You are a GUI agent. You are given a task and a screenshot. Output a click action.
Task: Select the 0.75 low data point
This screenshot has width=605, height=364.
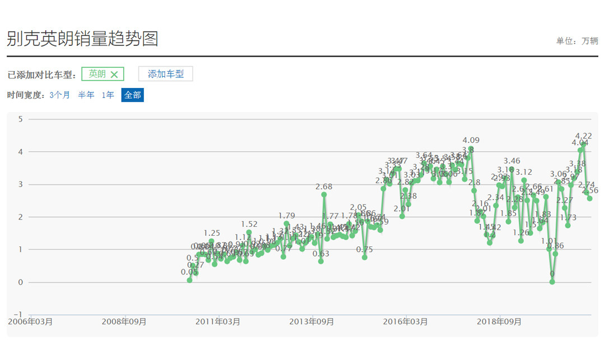click(x=365, y=258)
